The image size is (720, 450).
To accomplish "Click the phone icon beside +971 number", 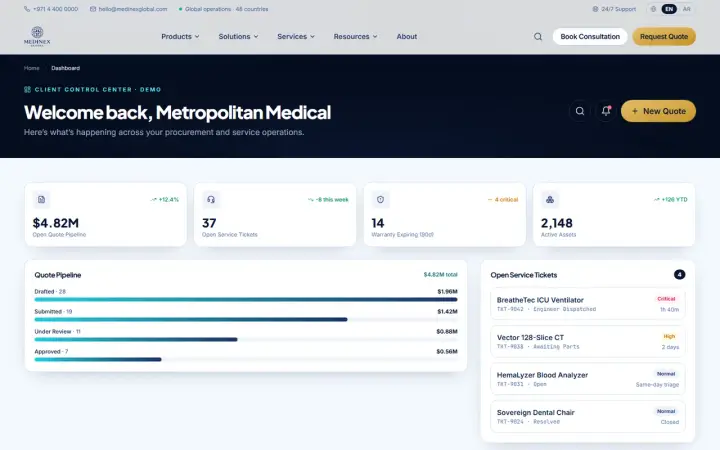I will click(27, 9).
